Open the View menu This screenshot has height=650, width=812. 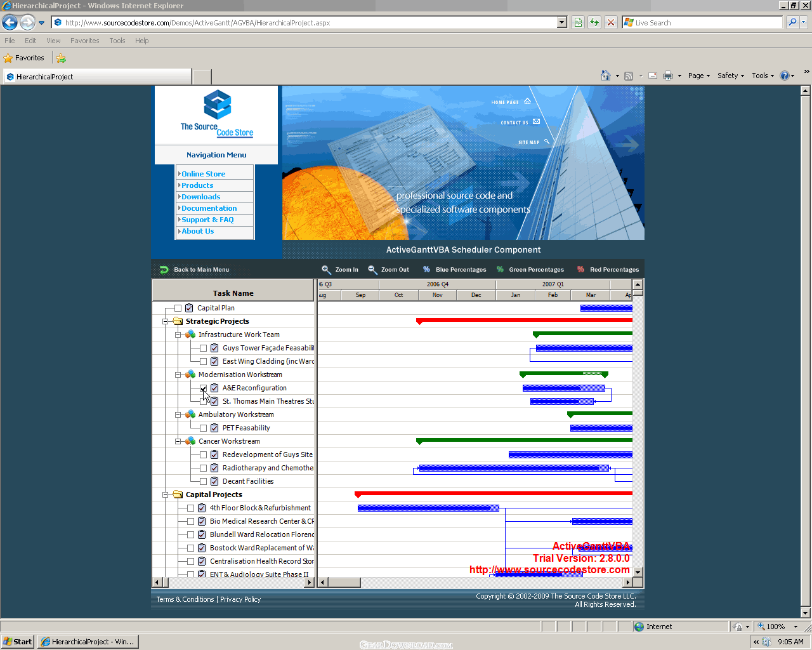(53, 41)
